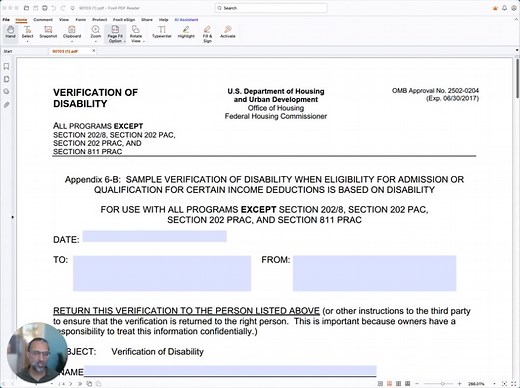Click the NAME form field
Screen dimensions: 520x388
click(x=230, y=371)
